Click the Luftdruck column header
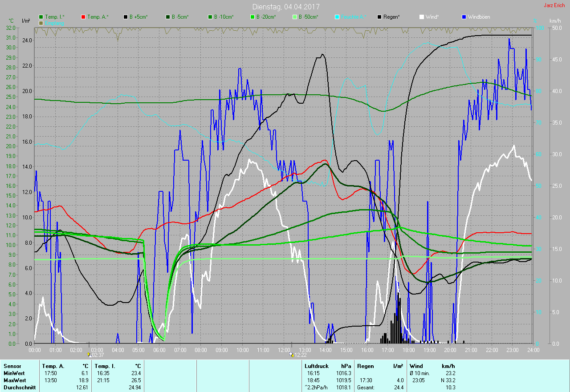The height and width of the screenshot is (392, 570). (316, 366)
